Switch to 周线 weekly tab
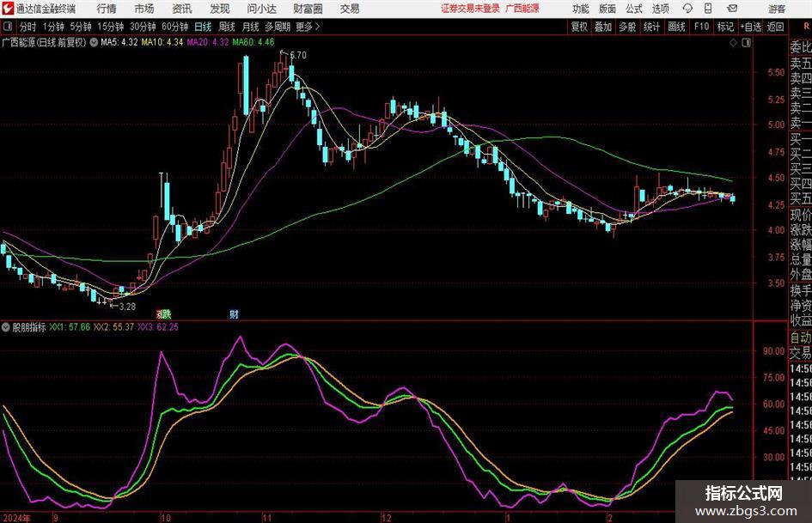 (x=227, y=27)
